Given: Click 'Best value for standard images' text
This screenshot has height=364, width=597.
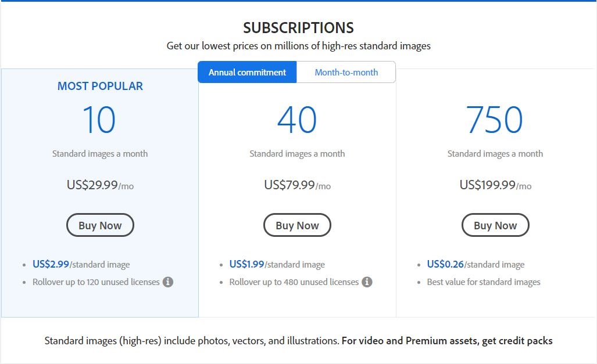Looking at the screenshot, I should [x=484, y=282].
